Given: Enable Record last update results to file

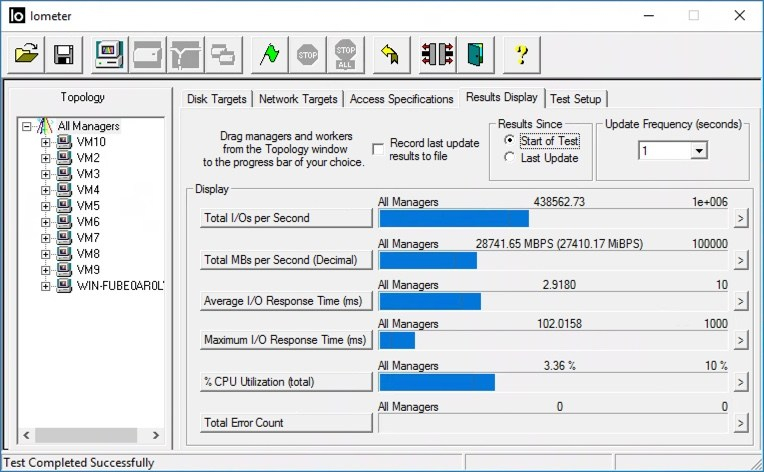Looking at the screenshot, I should 378,149.
